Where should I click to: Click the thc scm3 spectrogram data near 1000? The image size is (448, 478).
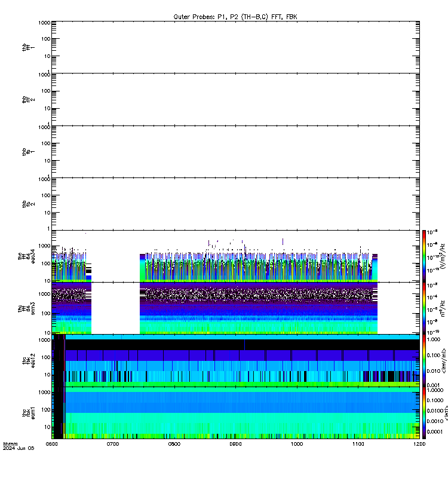tap(297, 308)
